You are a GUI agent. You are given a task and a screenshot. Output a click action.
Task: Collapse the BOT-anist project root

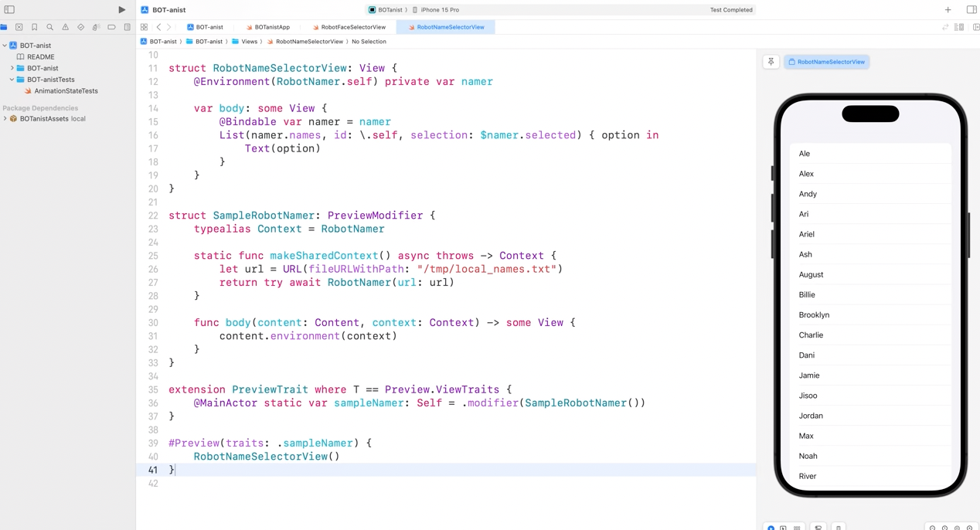click(5, 46)
